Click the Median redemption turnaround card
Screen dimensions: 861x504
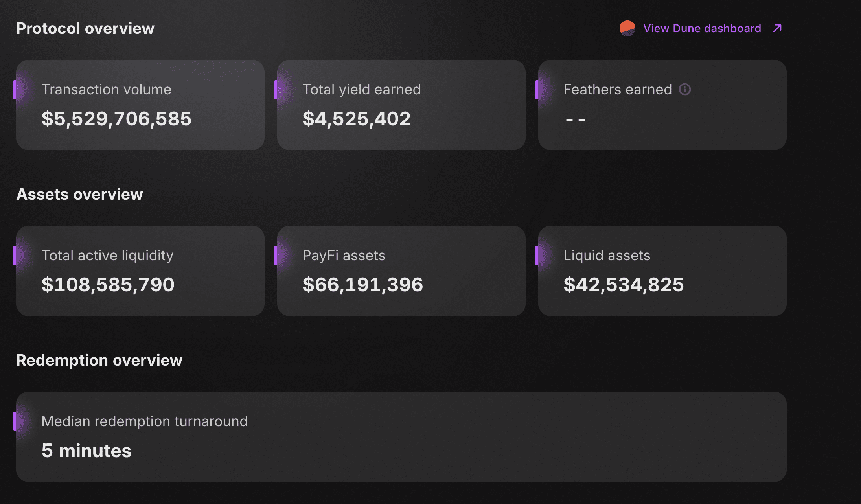[401, 436]
